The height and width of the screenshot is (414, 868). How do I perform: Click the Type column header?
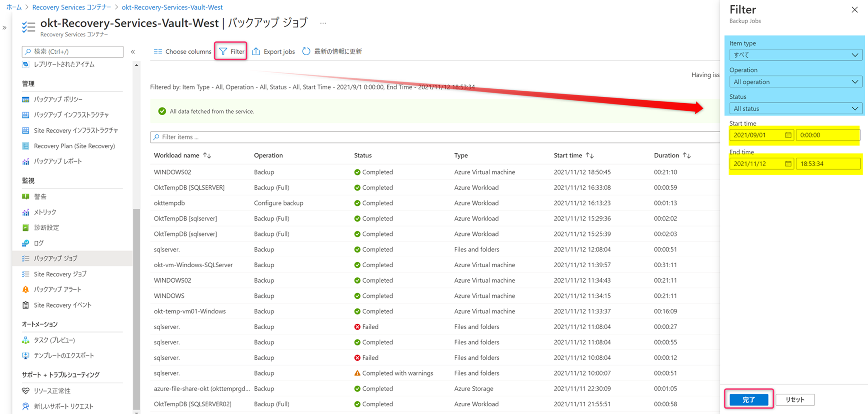coord(461,156)
